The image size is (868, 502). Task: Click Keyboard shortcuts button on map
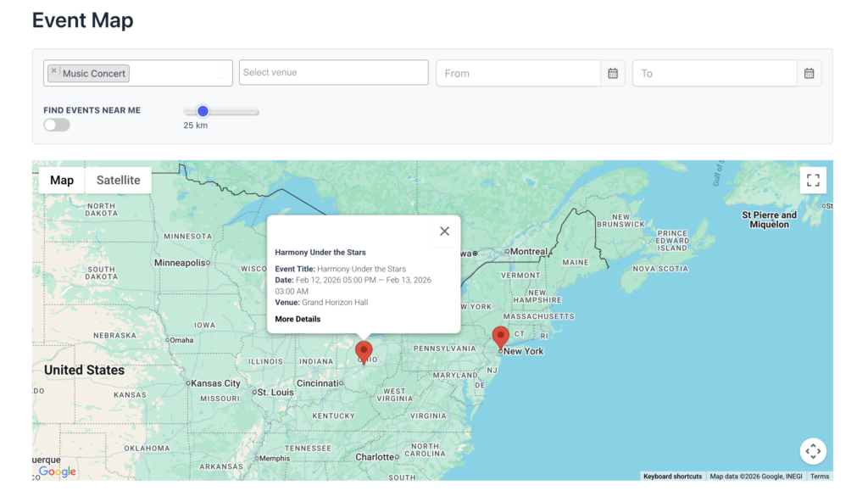(672, 477)
